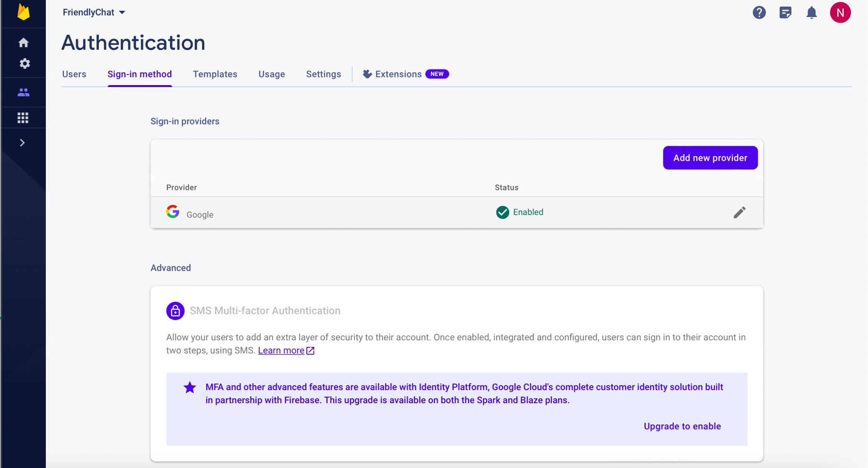Expand the sidebar navigation chevron
868x468 pixels.
pyautogui.click(x=22, y=143)
